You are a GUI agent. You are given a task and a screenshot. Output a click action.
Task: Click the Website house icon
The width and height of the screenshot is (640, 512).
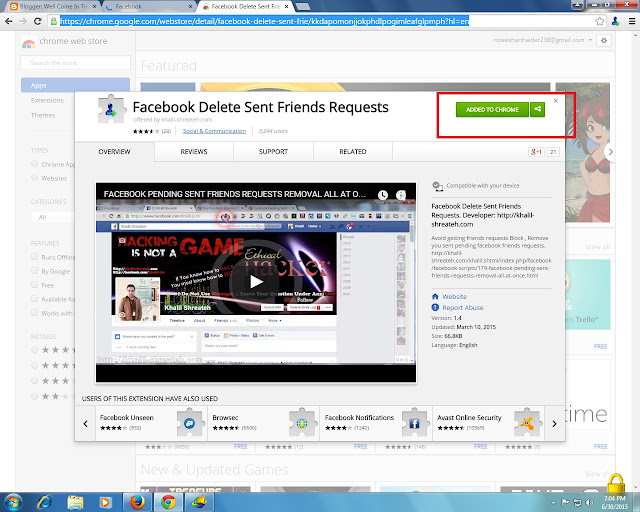435,296
